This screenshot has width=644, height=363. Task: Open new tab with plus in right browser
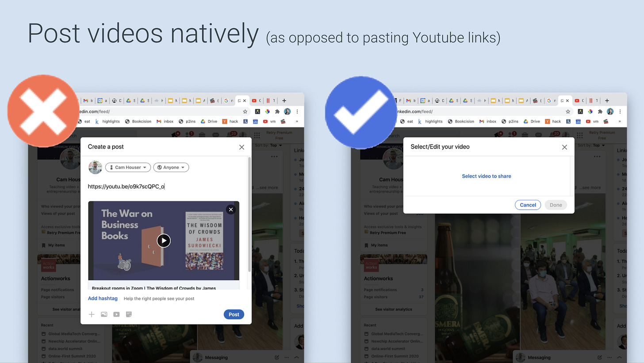pos(607,101)
